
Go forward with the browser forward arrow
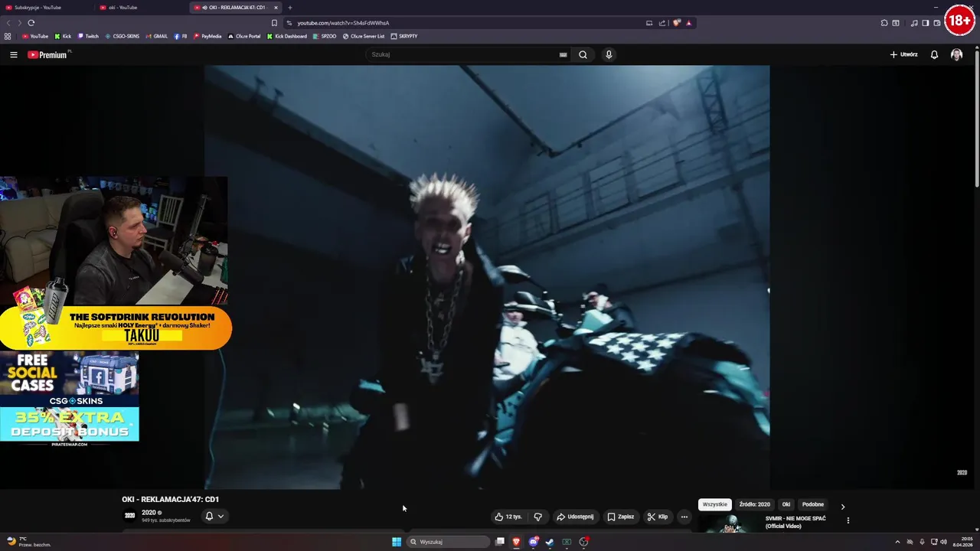[x=20, y=23]
